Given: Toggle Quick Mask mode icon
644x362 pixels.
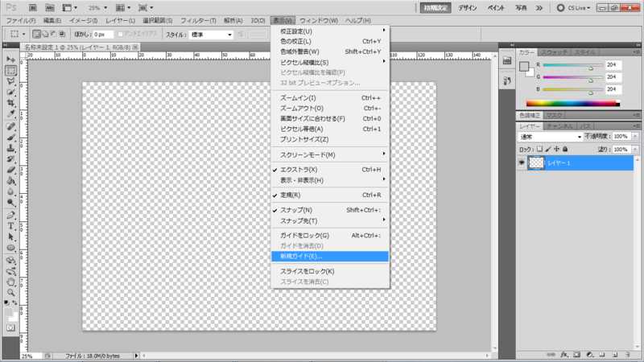Looking at the screenshot, I should click(10, 328).
